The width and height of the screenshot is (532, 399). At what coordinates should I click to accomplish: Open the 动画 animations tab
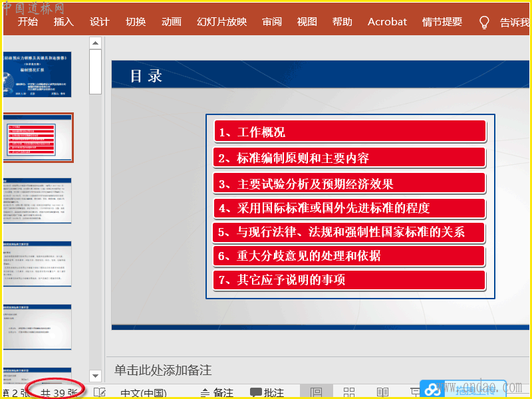pos(172,22)
